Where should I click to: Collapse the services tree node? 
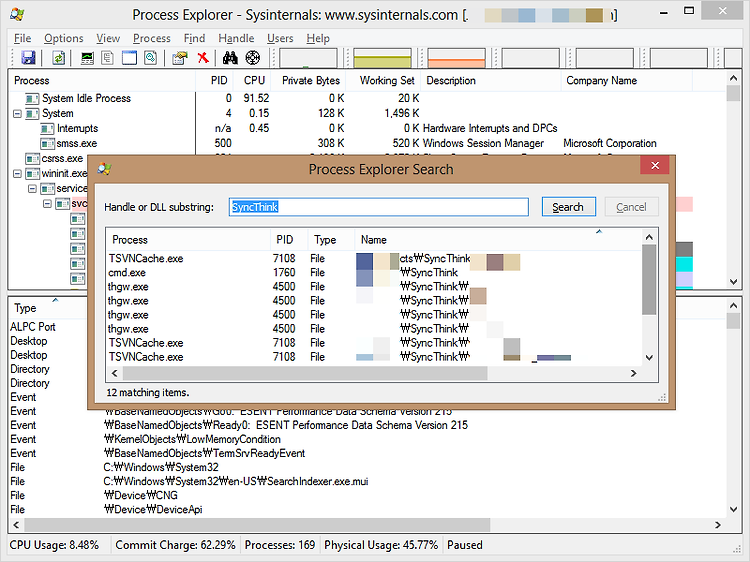pos(32,188)
